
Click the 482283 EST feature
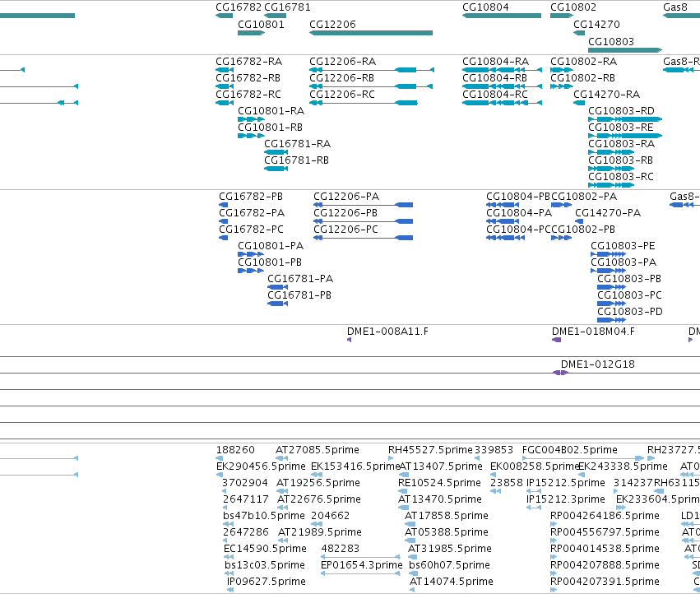360,557
